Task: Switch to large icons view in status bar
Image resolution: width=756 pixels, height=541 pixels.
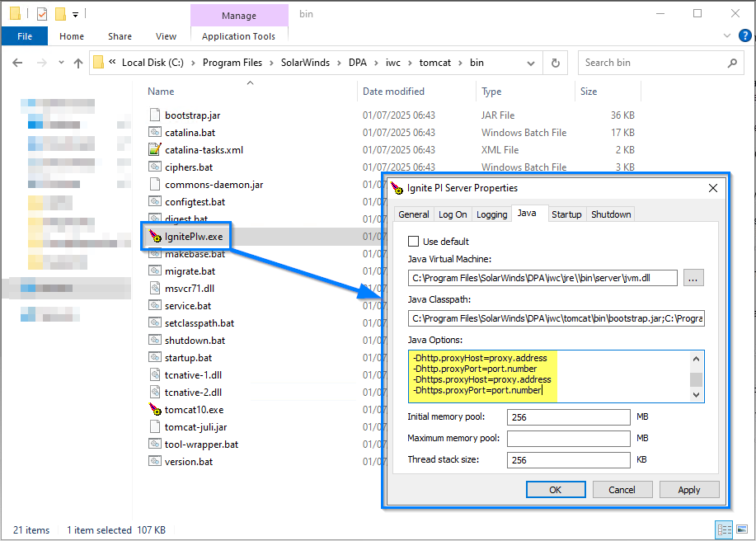Action: [743, 529]
